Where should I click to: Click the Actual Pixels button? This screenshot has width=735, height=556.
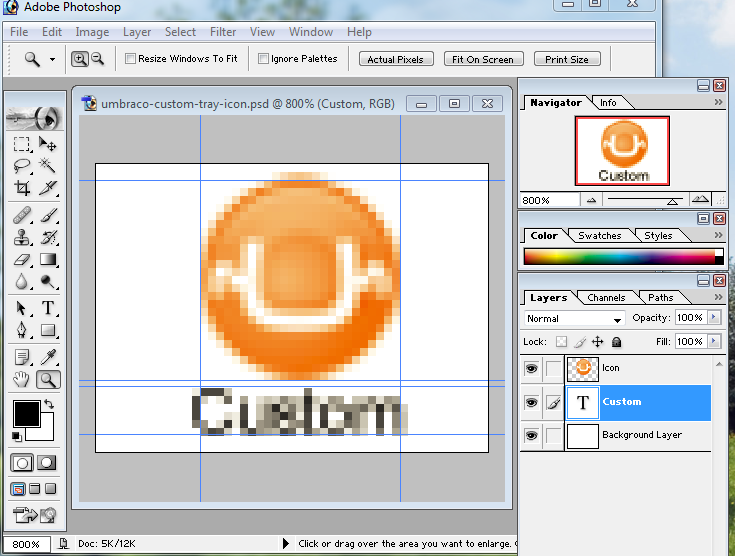(396, 59)
